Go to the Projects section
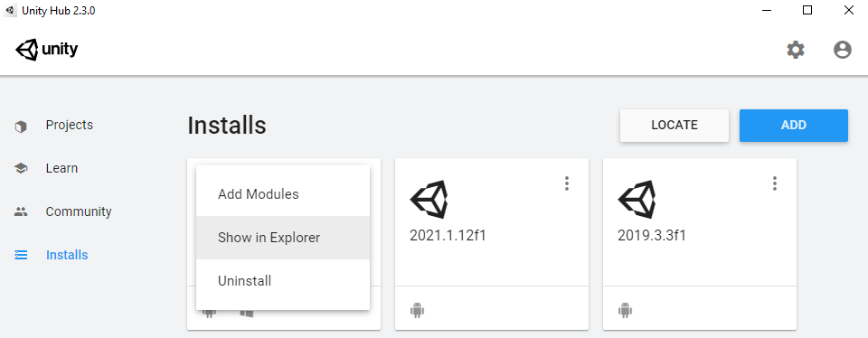 pos(70,125)
